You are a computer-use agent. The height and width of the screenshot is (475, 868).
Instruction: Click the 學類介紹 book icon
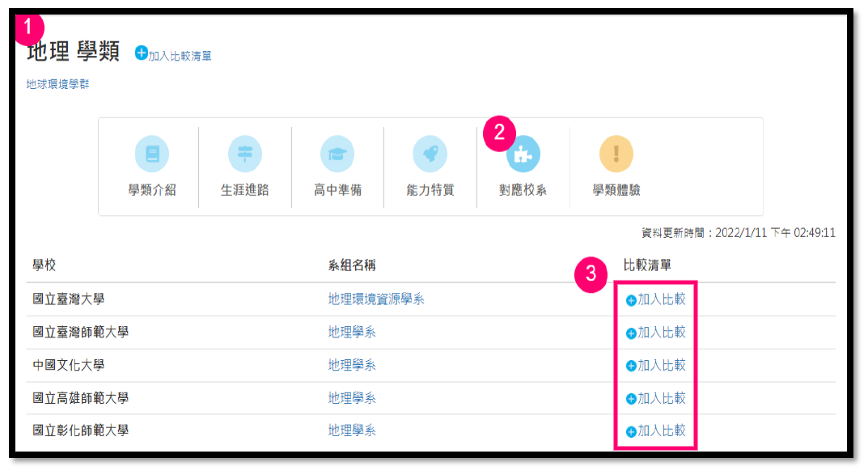pos(152,154)
